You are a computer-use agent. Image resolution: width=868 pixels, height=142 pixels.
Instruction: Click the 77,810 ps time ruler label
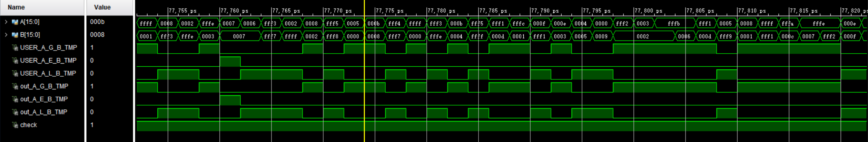coord(752,11)
